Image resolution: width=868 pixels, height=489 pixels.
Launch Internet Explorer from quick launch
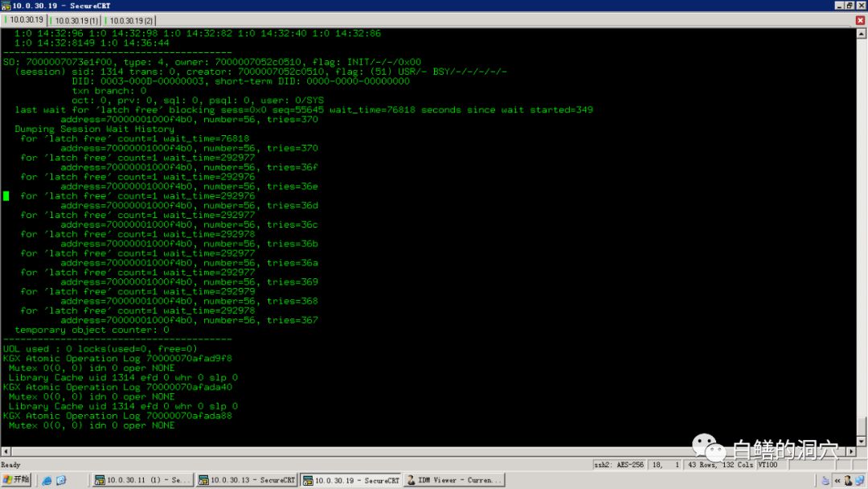point(47,481)
